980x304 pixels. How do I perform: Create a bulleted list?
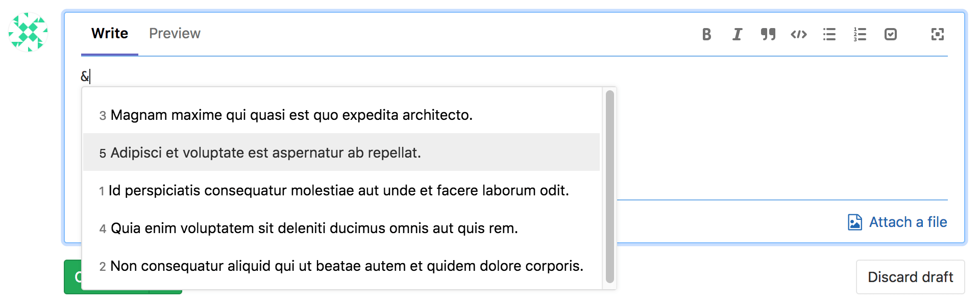click(x=829, y=34)
